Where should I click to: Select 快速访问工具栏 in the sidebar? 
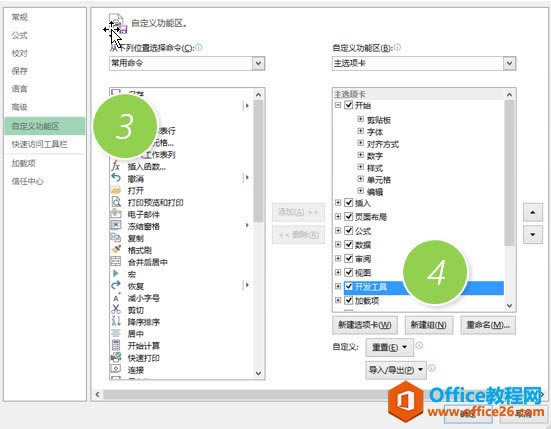point(39,144)
